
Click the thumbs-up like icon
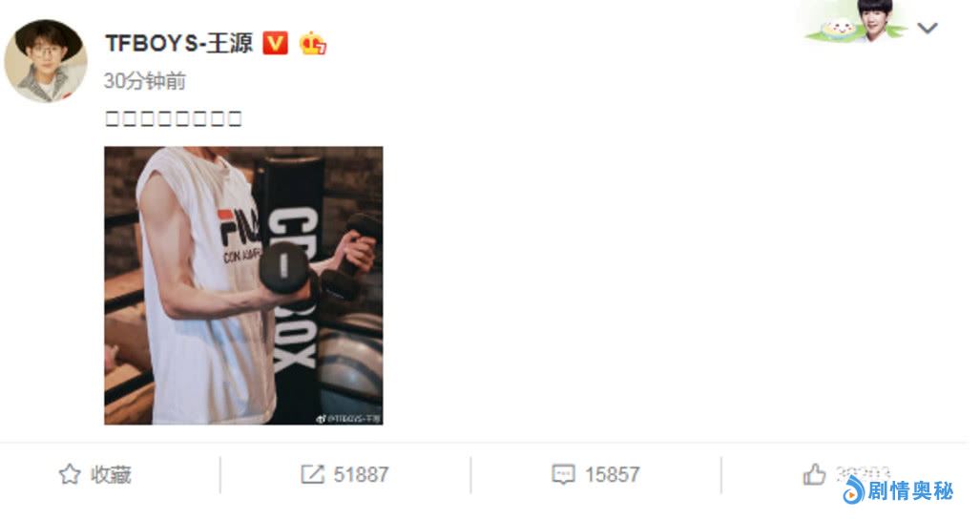click(814, 475)
